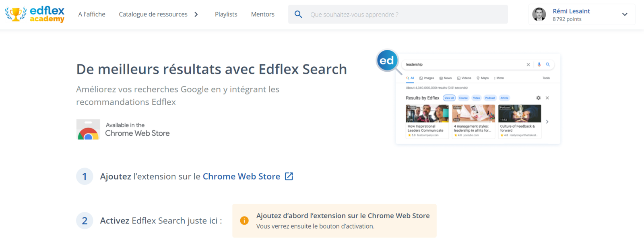
Task: Click the next arrow in the preview carousel
Action: point(547,122)
